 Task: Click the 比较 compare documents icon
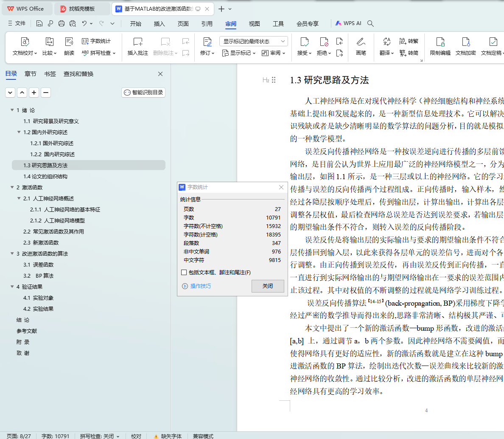click(x=49, y=42)
